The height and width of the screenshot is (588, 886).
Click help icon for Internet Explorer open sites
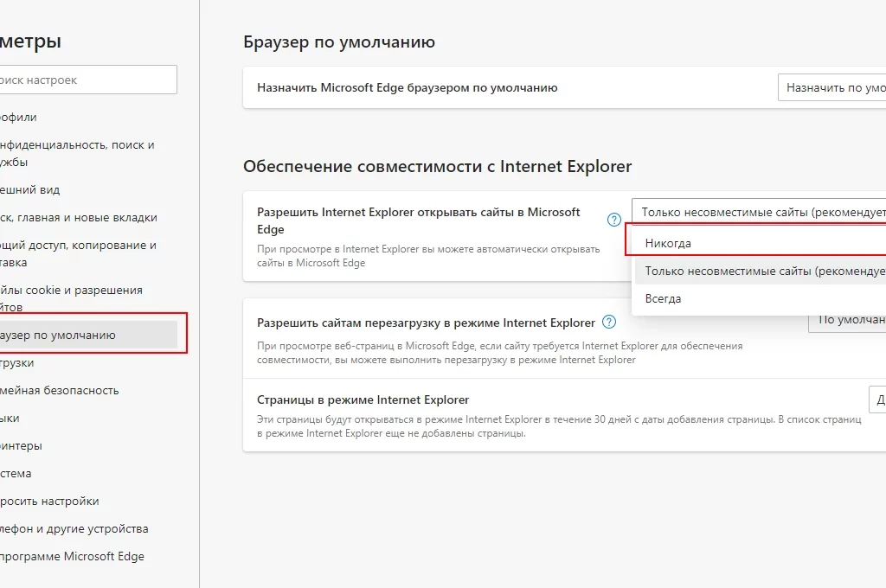614,220
